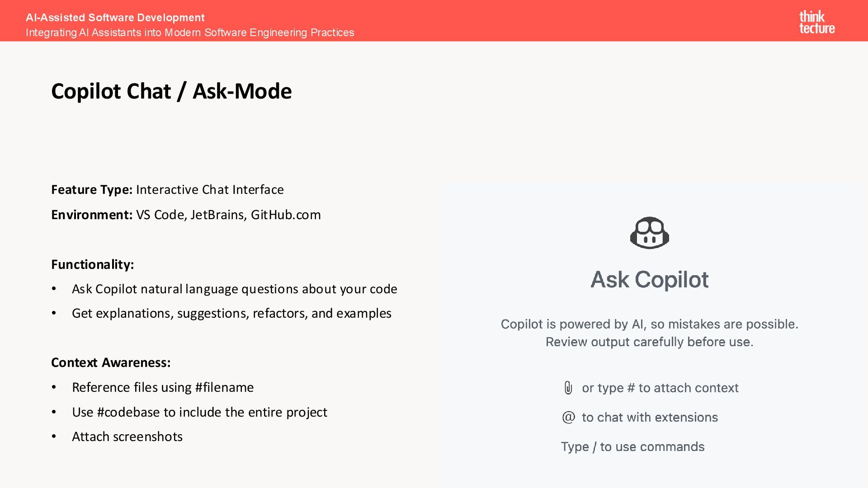The image size is (868, 488).
Task: Click 'Ask Copilot natural language questions' bullet
Action: [x=234, y=289]
